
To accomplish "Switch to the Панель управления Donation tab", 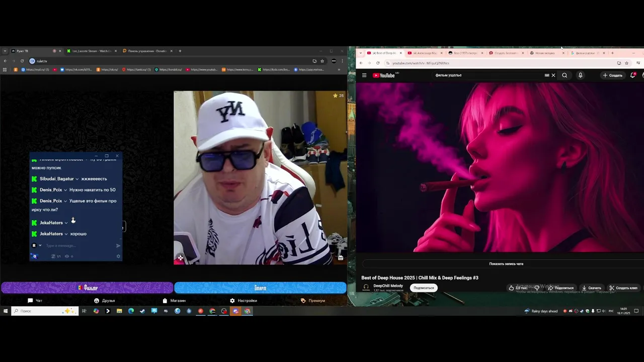I will pyautogui.click(x=147, y=51).
